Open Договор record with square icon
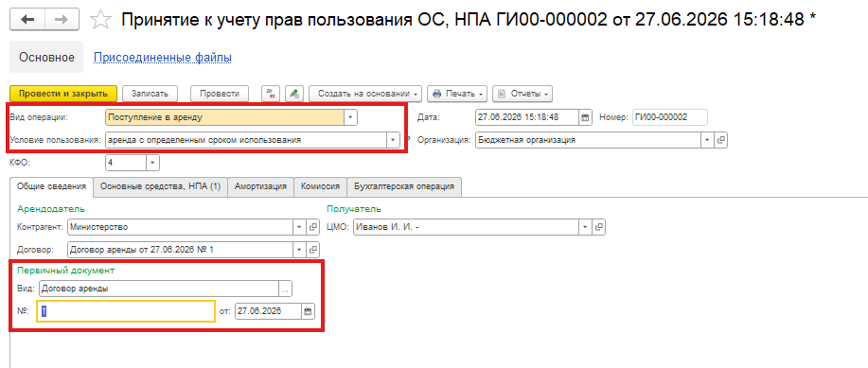The image size is (868, 368). point(313,250)
